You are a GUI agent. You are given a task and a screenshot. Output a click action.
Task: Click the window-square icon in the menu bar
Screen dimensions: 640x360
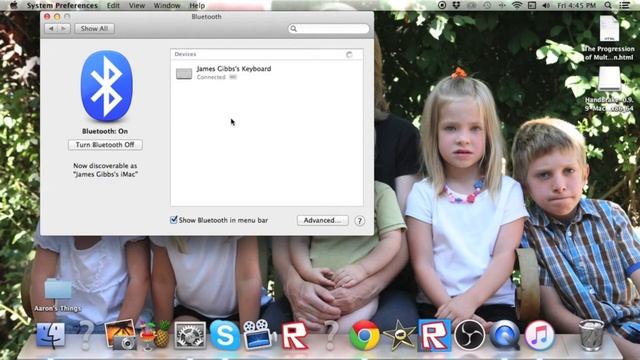click(532, 5)
